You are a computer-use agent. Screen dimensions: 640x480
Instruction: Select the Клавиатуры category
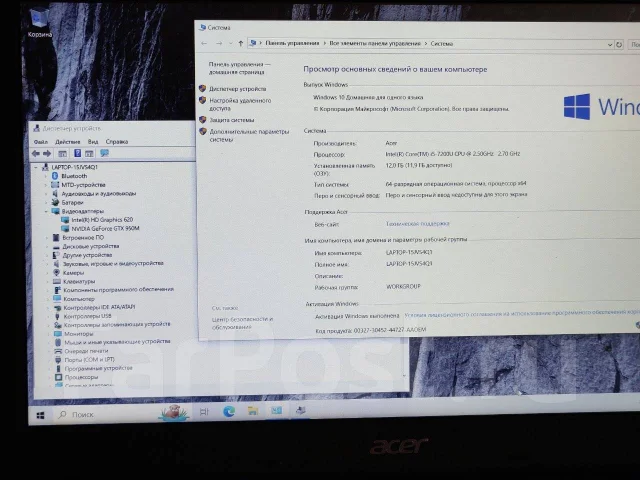pyautogui.click(x=79, y=282)
